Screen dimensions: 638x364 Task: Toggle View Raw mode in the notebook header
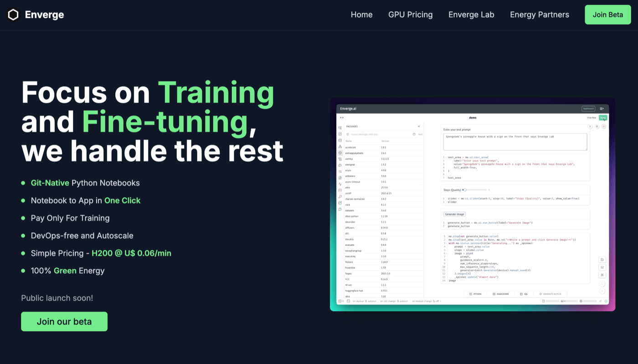(592, 118)
